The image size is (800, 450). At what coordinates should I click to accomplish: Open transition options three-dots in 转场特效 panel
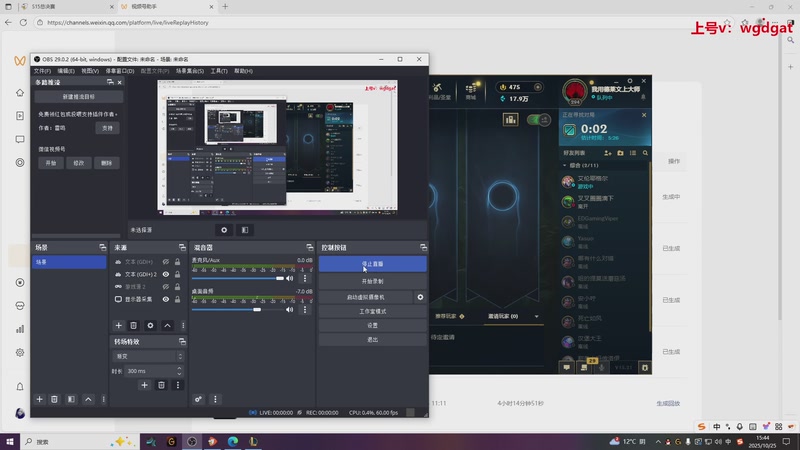point(178,385)
